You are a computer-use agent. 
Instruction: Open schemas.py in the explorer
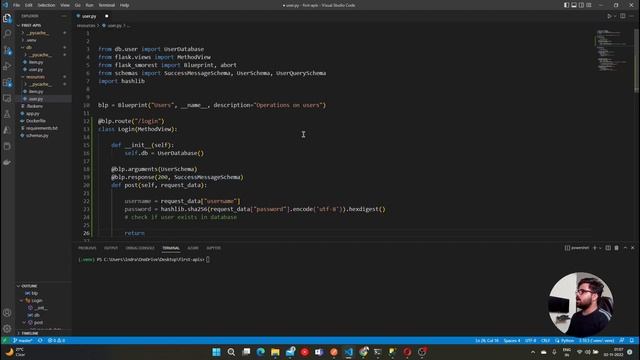37,136
